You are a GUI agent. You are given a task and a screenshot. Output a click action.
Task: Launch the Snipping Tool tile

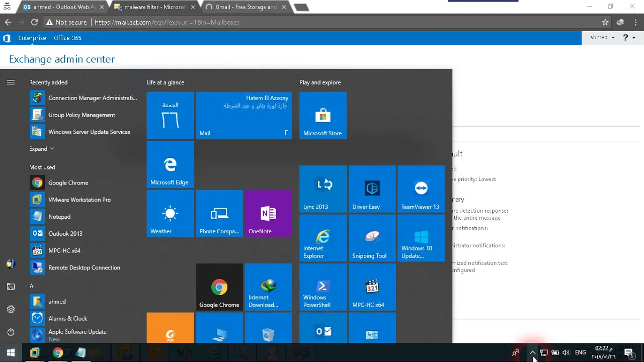tap(372, 238)
